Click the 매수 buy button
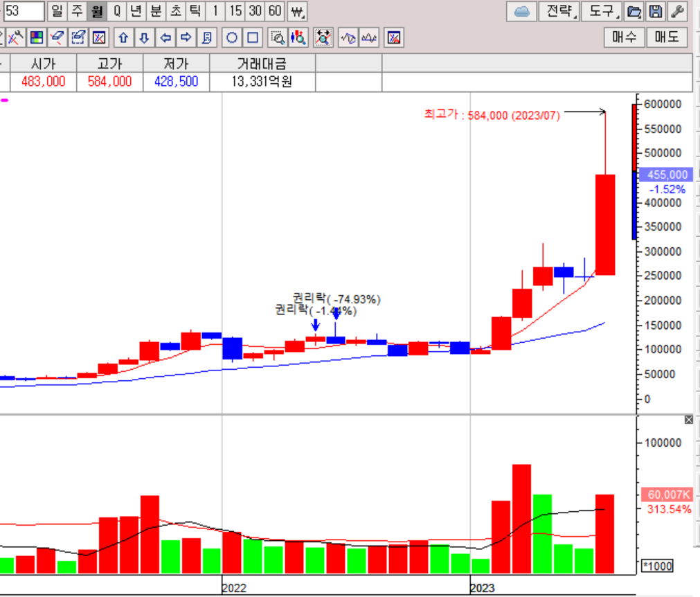Screen dimensions: 700x597 click(x=625, y=37)
